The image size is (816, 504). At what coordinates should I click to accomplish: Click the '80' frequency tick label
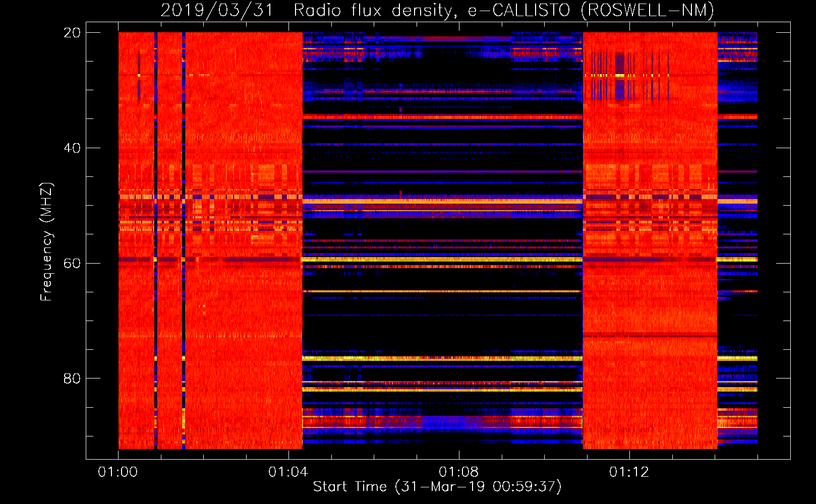click(x=72, y=379)
